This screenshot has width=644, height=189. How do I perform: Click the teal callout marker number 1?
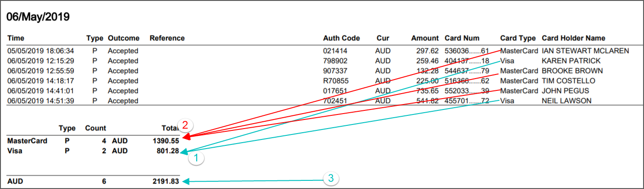coord(196,159)
